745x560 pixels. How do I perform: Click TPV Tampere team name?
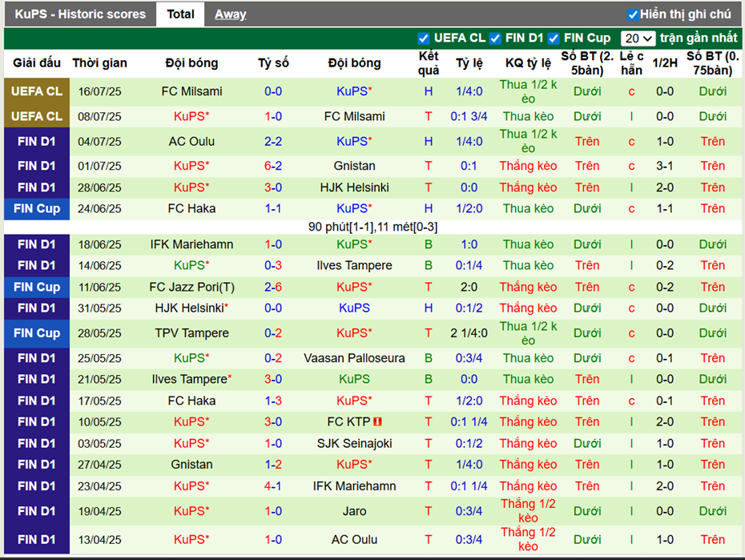click(192, 333)
